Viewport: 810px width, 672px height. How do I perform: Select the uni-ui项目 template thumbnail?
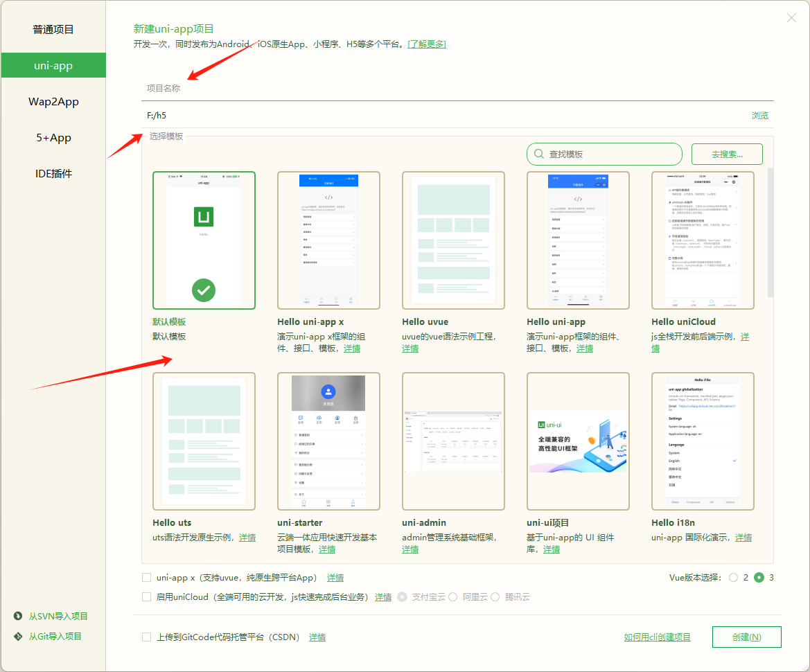click(578, 441)
